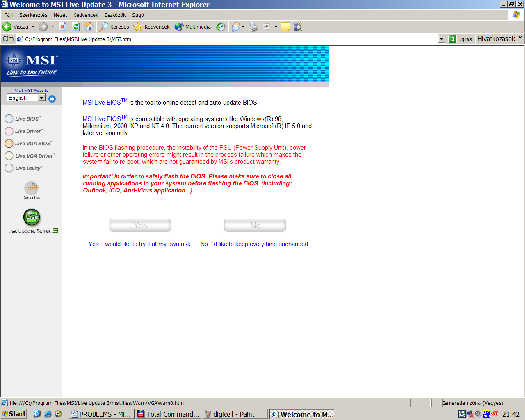
Task: Open the Multimédia toolbar button
Action: 193,27
